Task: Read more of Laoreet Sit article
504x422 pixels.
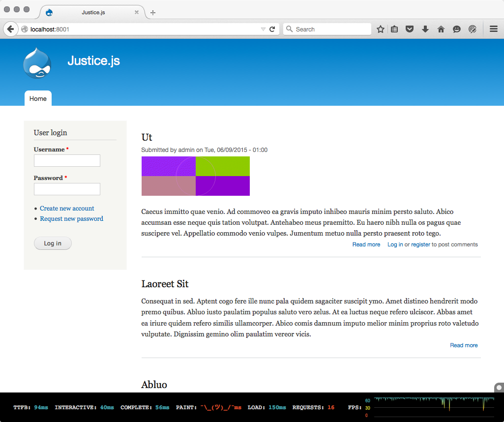Action: (x=464, y=345)
